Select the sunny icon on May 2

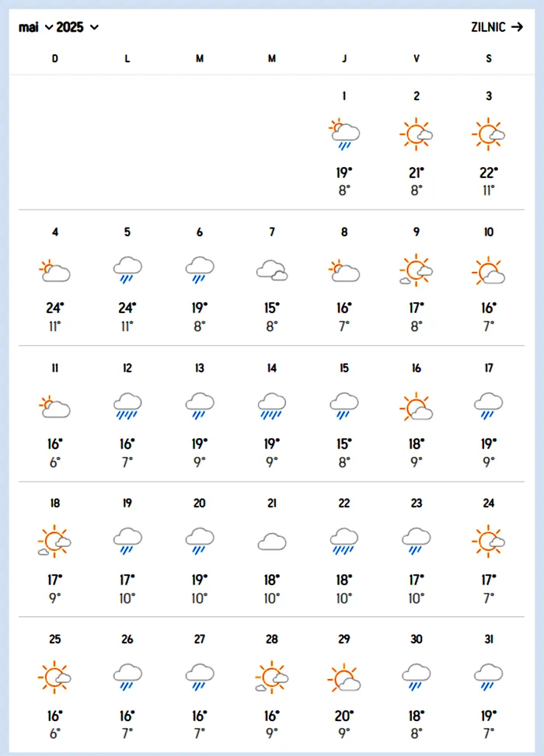click(417, 135)
